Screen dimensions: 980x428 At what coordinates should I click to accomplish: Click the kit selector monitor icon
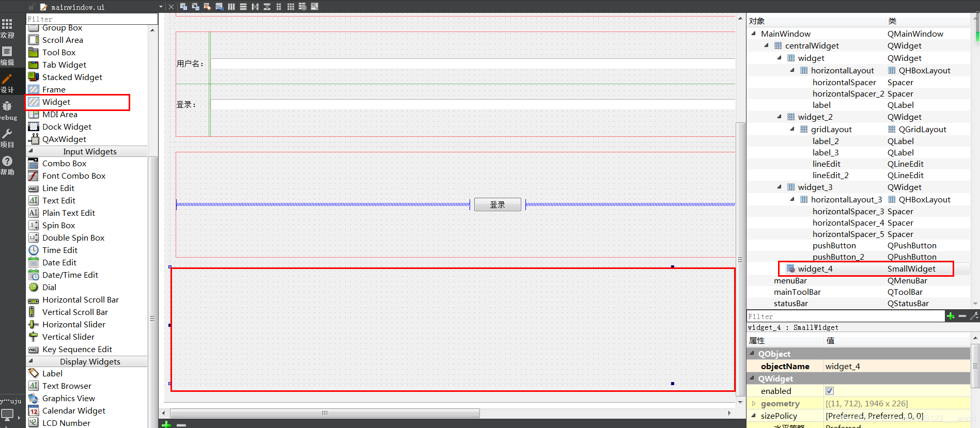pos(7,415)
